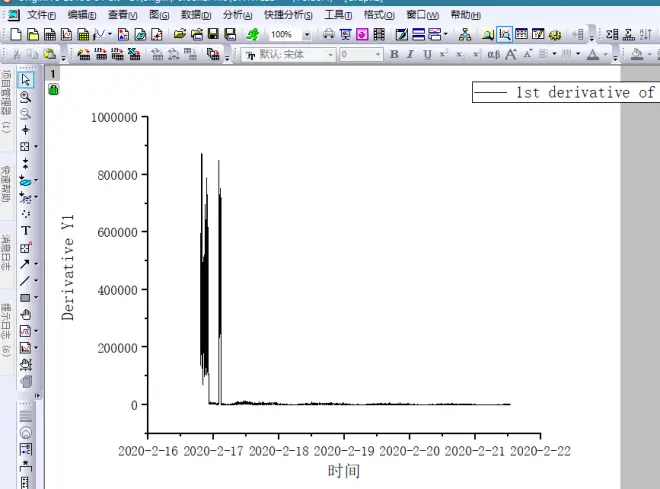Toggle Italic formatting
The image size is (660, 489).
410,54
